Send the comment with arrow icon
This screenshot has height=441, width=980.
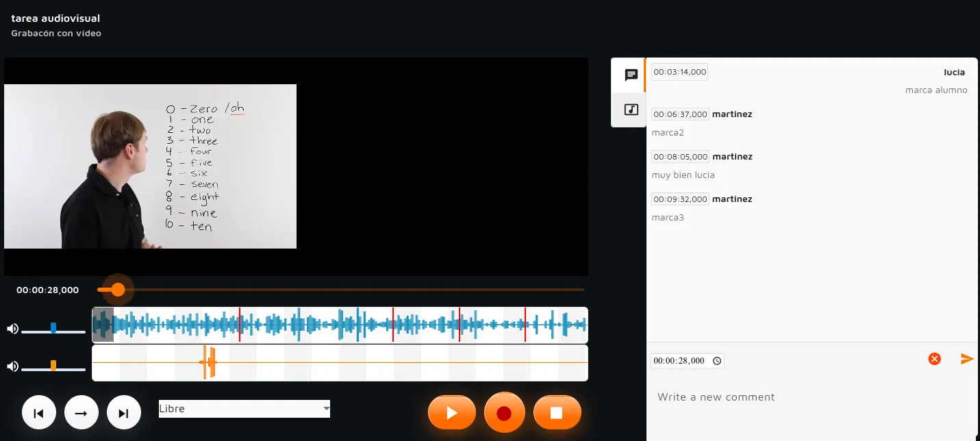[967, 359]
